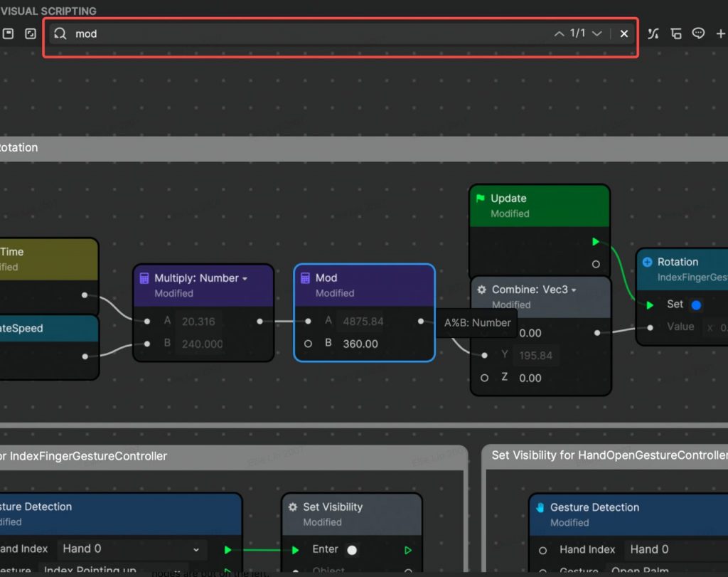Click the Set Visibility Enter execution input arrow
Image resolution: width=728 pixels, height=577 pixels.
(x=295, y=550)
